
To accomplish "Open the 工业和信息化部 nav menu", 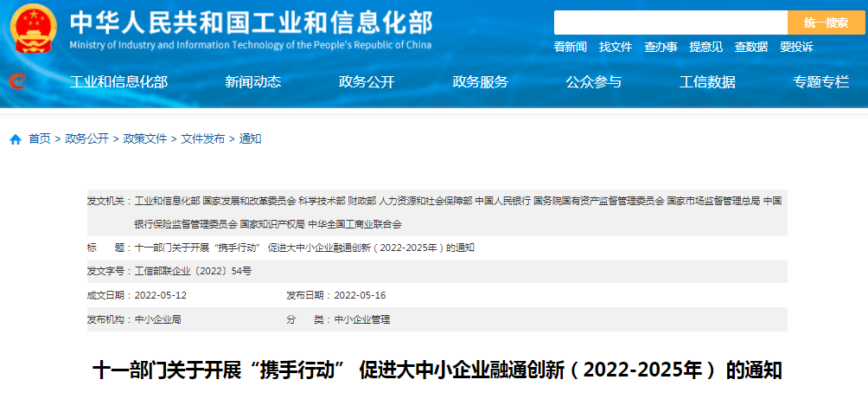I will [x=118, y=82].
